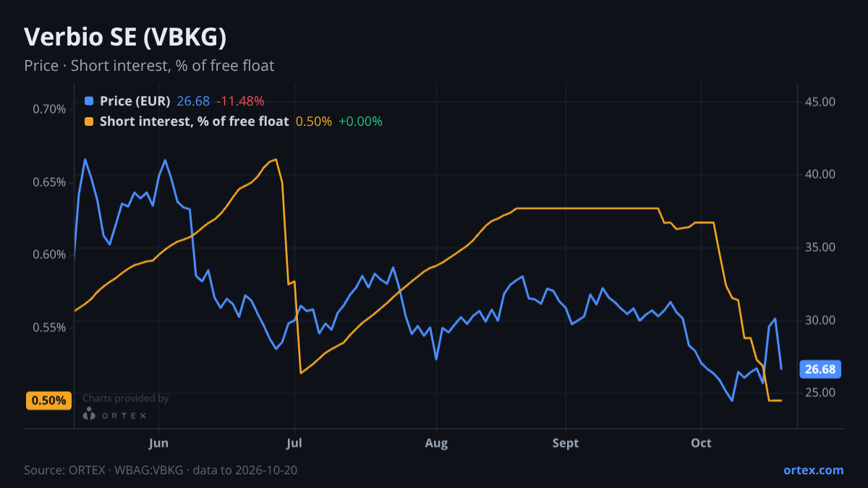The width and height of the screenshot is (868, 488).
Task: Click the 40.00 right axis label
Action: coord(820,175)
